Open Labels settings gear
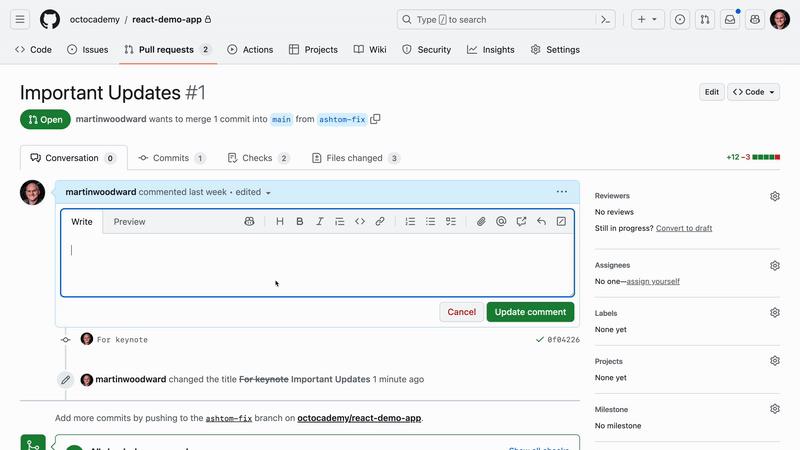Screen dimensions: 800x450 point(774,312)
